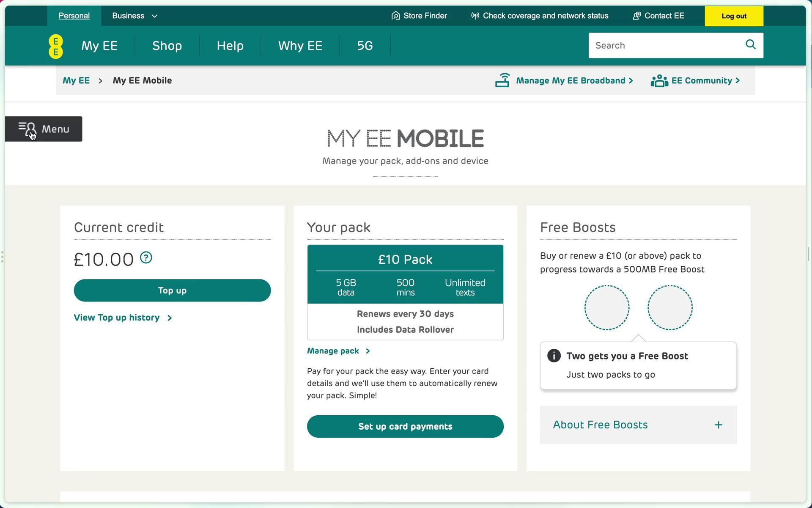Open the account side Menu button

point(44,129)
